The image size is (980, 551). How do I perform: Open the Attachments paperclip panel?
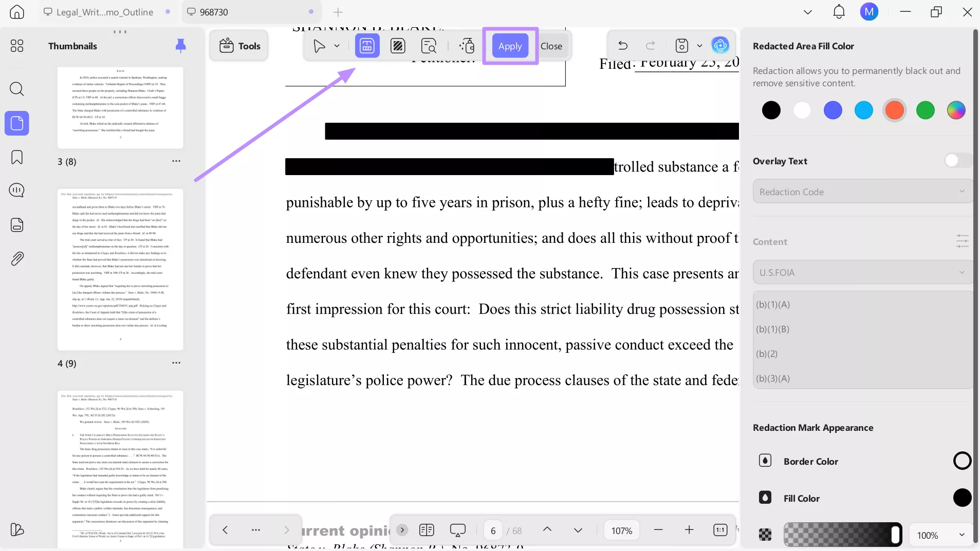17,259
